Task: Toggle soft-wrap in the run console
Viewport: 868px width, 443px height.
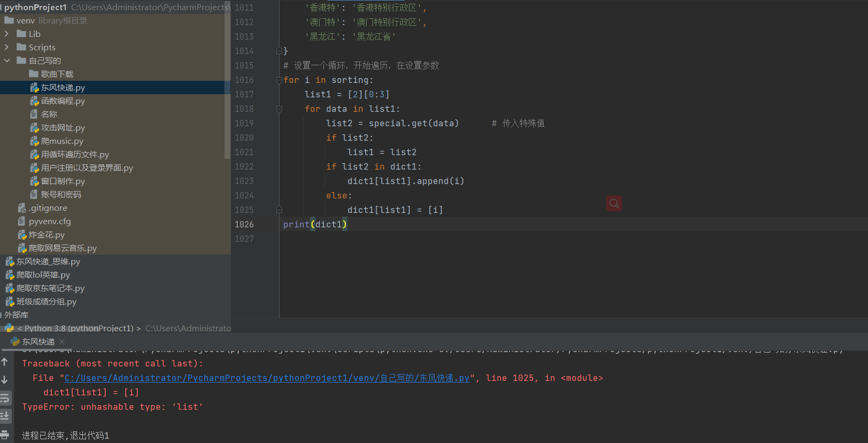Action: (x=5, y=398)
